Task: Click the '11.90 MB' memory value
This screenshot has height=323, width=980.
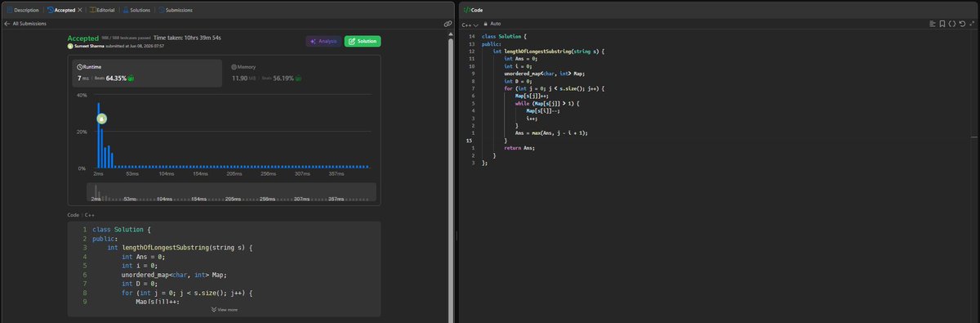Action: [x=245, y=79]
